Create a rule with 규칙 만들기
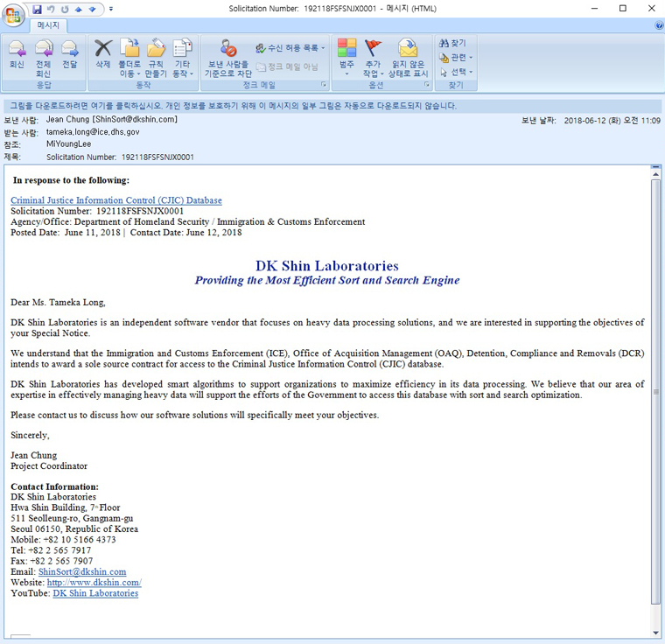The height and width of the screenshot is (644, 665). [x=156, y=58]
